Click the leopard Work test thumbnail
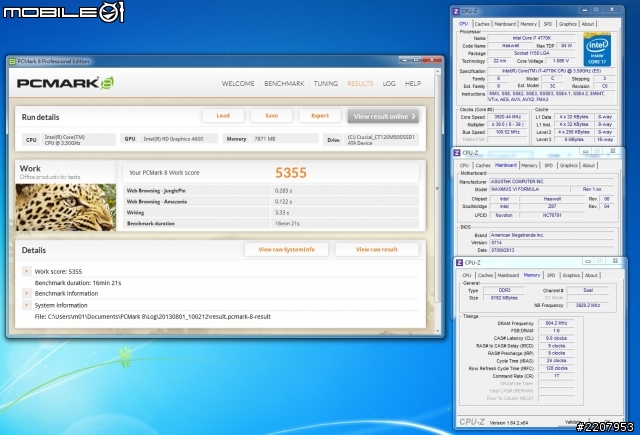The width and height of the screenshot is (640, 435). [66, 207]
